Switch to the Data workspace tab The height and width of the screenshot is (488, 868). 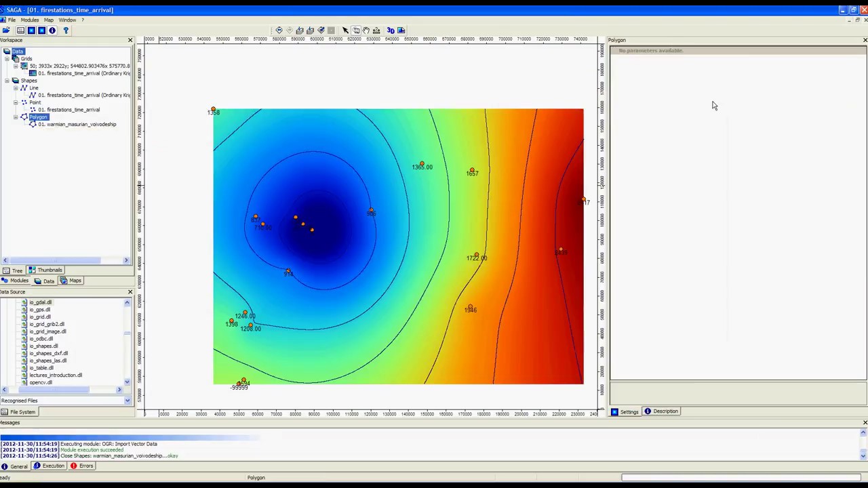tap(44, 281)
